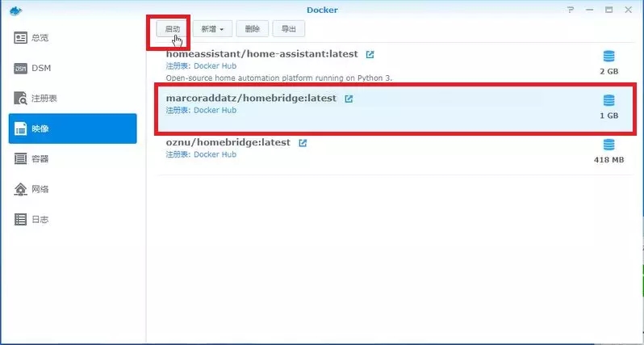This screenshot has height=345, width=644.
Task: Click the 启动 launch button
Action: click(x=173, y=29)
